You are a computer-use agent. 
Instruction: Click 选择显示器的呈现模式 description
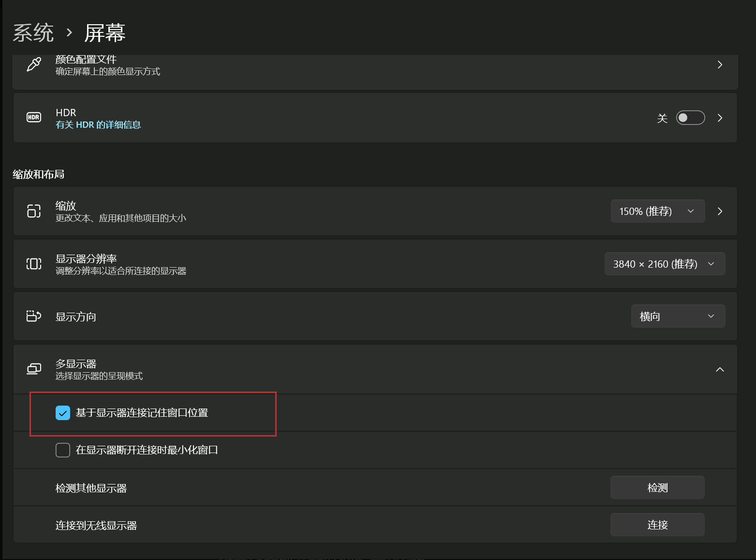click(99, 376)
